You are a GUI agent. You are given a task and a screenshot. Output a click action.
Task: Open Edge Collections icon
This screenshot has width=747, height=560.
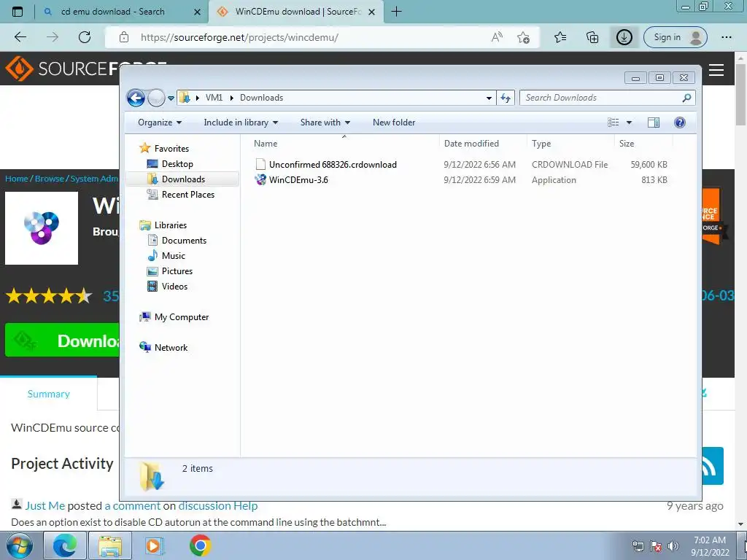click(592, 37)
